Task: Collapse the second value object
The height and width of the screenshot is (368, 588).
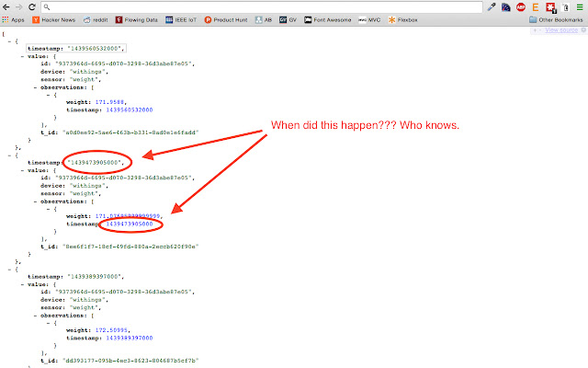Action: point(22,169)
